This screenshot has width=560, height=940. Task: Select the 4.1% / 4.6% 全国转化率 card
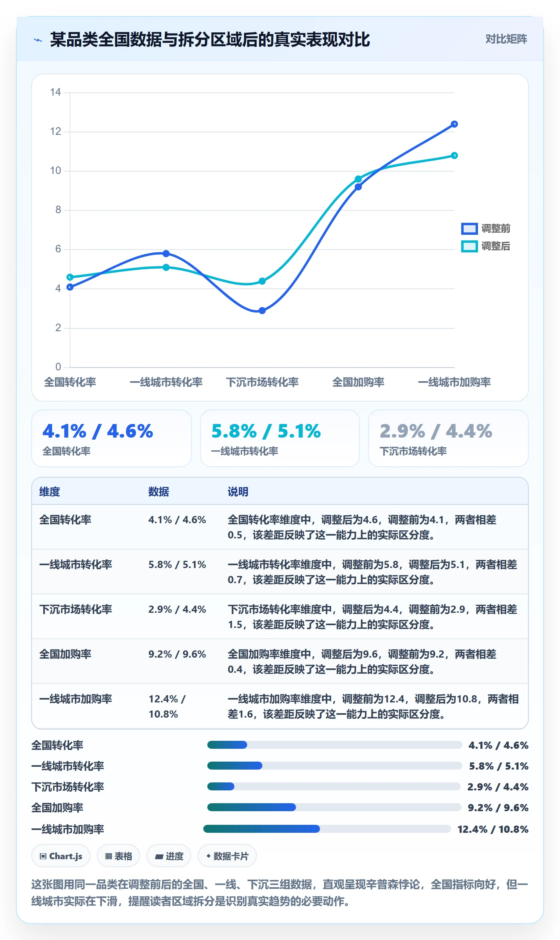pyautogui.click(x=112, y=438)
